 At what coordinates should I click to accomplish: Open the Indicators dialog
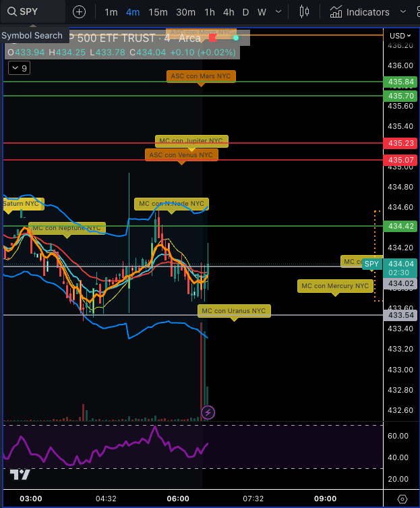click(x=360, y=12)
